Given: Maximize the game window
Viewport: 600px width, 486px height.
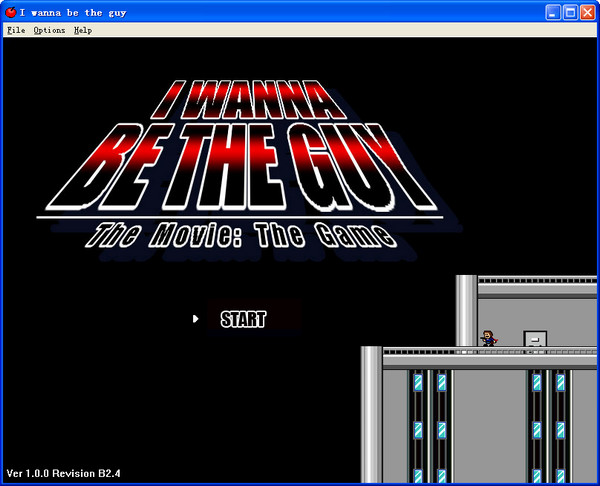Looking at the screenshot, I should (570, 12).
